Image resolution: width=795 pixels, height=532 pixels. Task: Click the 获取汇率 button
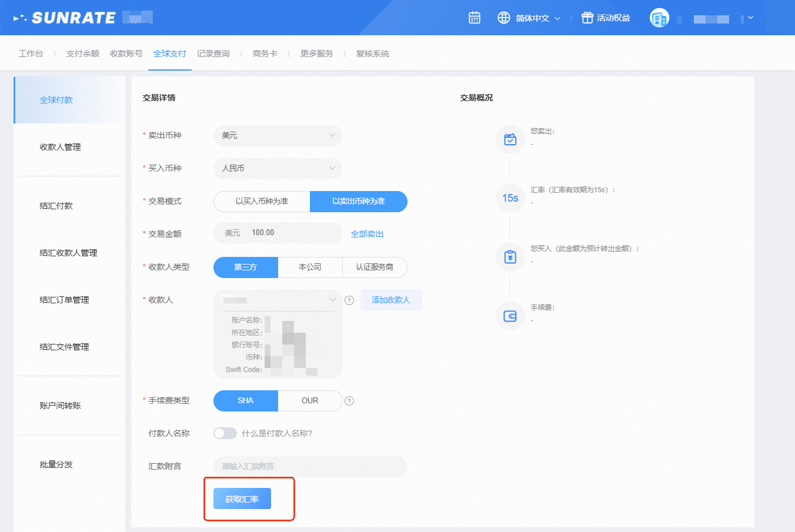pyautogui.click(x=242, y=498)
